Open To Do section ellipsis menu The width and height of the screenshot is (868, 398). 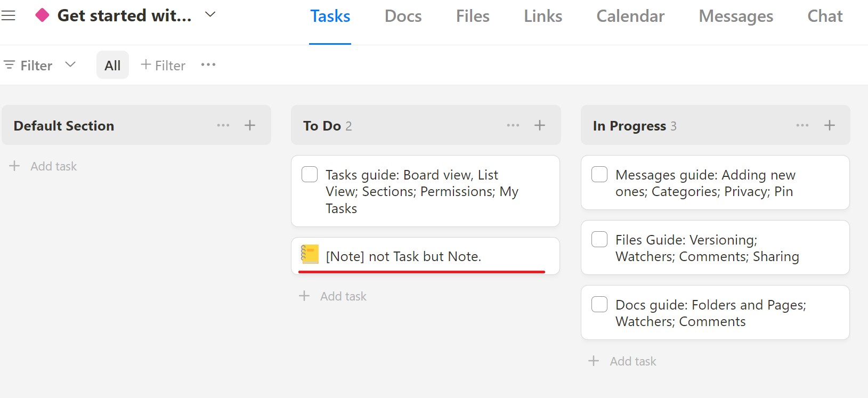click(x=513, y=125)
